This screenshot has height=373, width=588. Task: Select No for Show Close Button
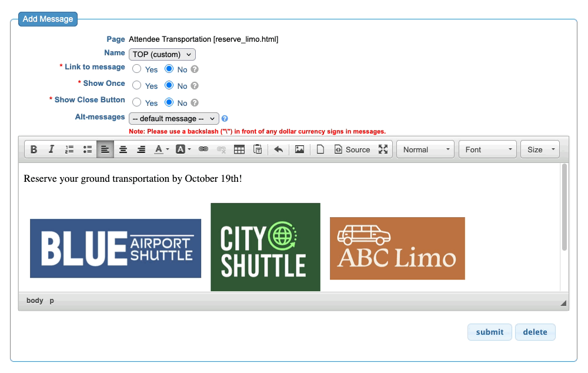[169, 102]
